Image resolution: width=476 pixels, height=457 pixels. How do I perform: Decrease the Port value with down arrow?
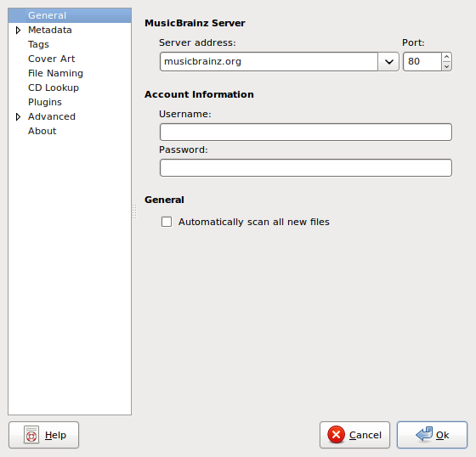coord(446,66)
